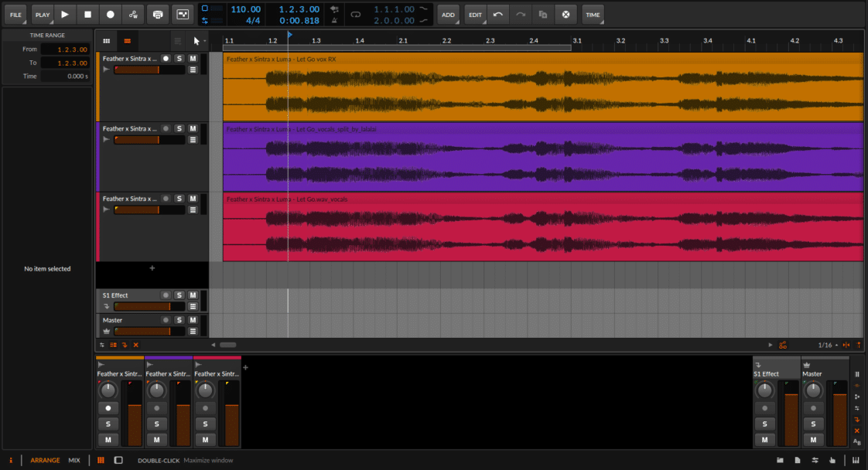Click the plus button to add a new track
Viewport: 868px width, 470px height.
152,268
